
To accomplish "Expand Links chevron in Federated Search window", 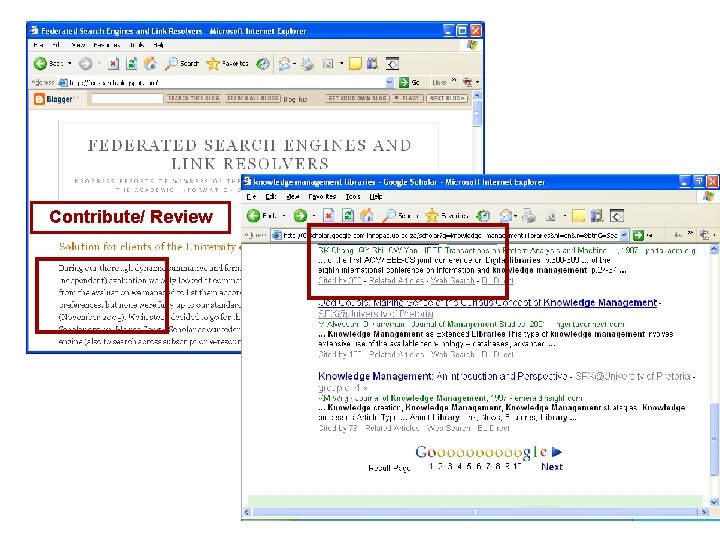I will [454, 81].
